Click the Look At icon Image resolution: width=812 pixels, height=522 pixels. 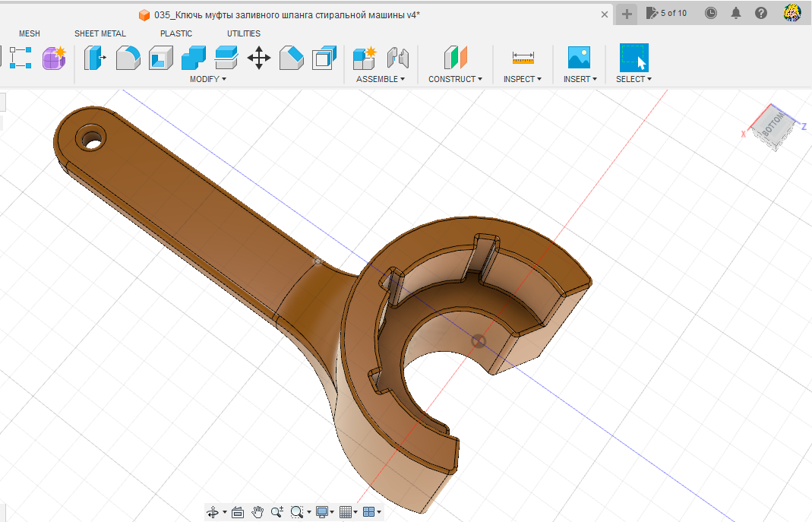pos(238,512)
